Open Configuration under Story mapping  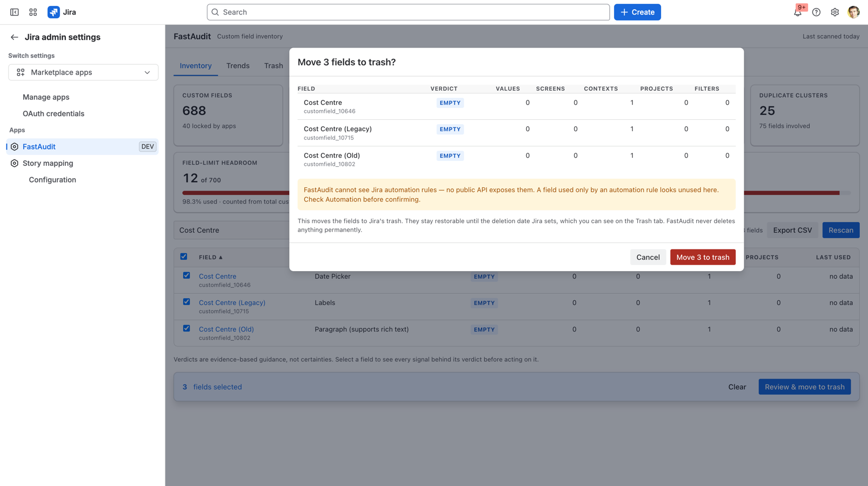[52, 180]
